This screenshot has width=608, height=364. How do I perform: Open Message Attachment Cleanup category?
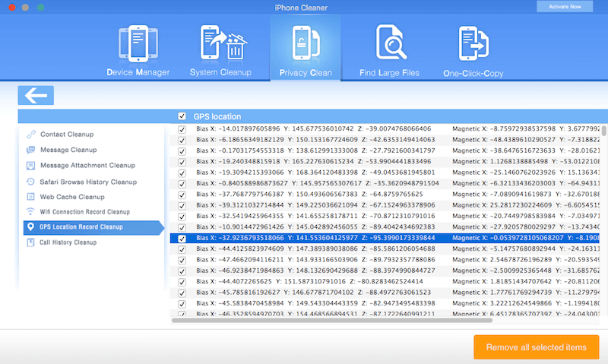[x=88, y=166]
